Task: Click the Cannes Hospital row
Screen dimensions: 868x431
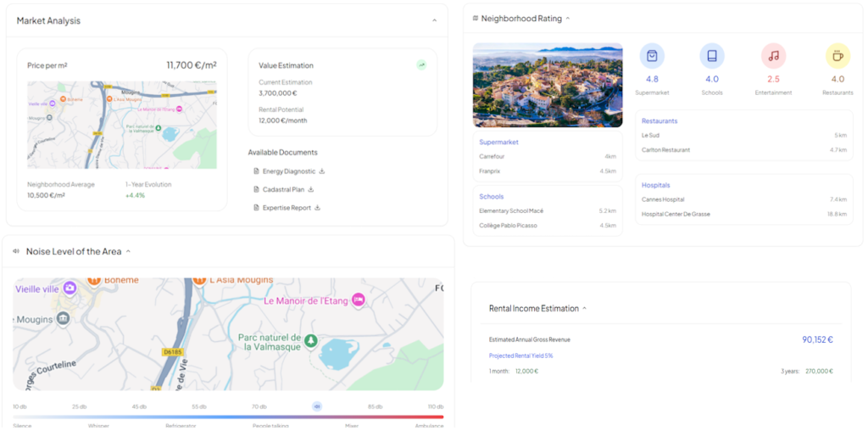Action: point(744,199)
